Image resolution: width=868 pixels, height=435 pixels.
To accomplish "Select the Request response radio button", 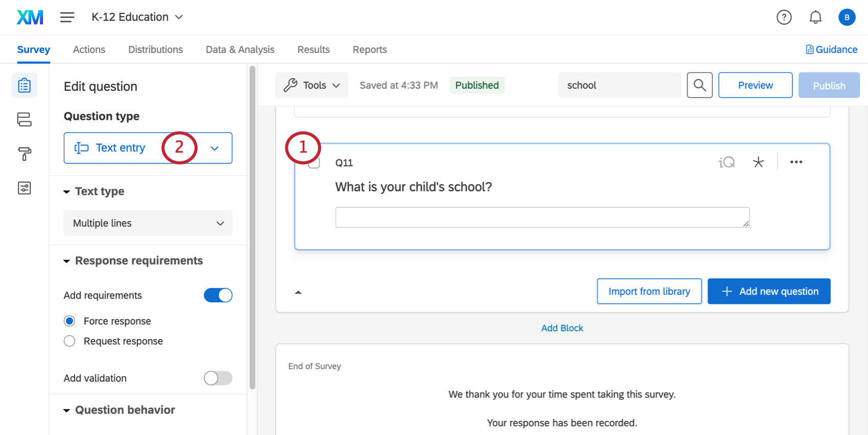I will [70, 341].
